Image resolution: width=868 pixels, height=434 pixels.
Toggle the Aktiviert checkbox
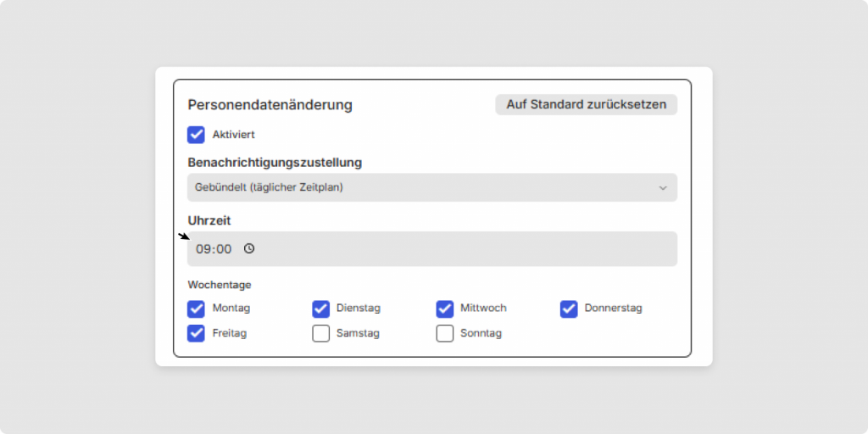[196, 135]
